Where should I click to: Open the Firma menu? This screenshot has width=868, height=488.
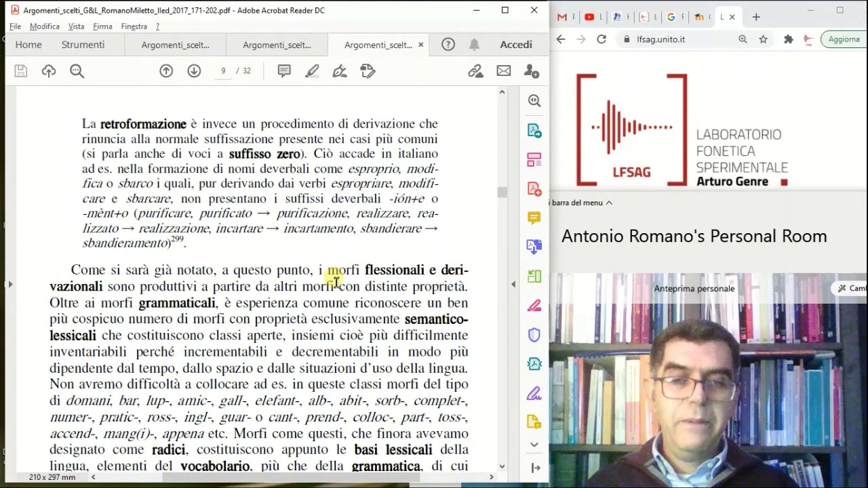click(102, 26)
